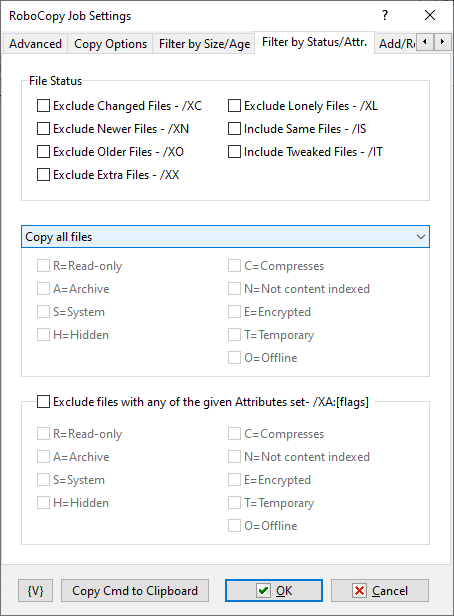This screenshot has width=454, height=616.
Task: Close the RoboCopy Job Settings dialog
Action: pos(430,15)
